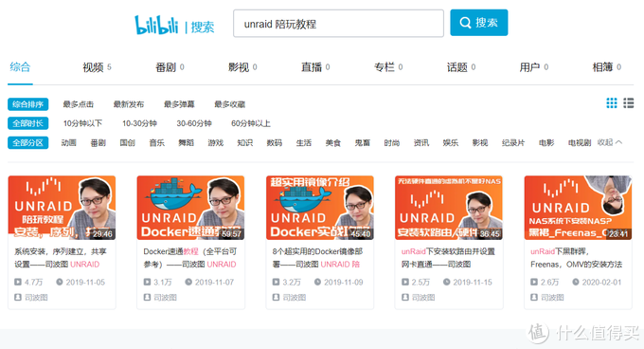Sort results by 最多弹幕
The height and width of the screenshot is (349, 644).
(x=179, y=104)
